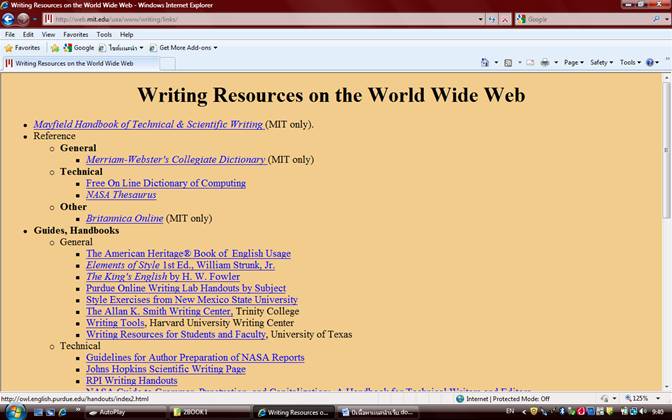Switch to AutoPlay taskbar window
This screenshot has height=420, width=672.
click(125, 412)
